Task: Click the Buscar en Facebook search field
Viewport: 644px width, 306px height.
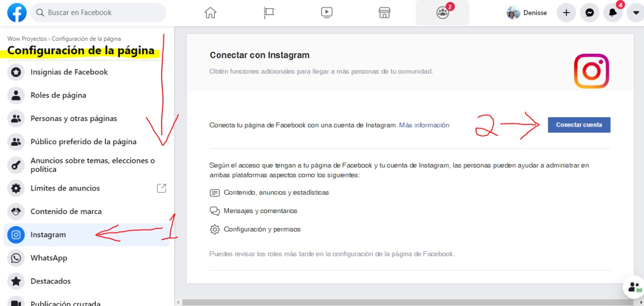Action: [98, 12]
